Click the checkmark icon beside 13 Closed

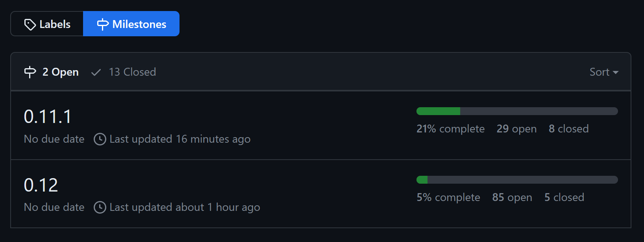coord(96,72)
